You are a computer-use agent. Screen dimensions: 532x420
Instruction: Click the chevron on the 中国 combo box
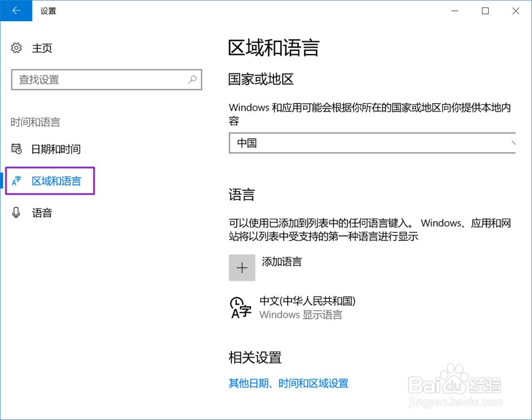tap(512, 143)
